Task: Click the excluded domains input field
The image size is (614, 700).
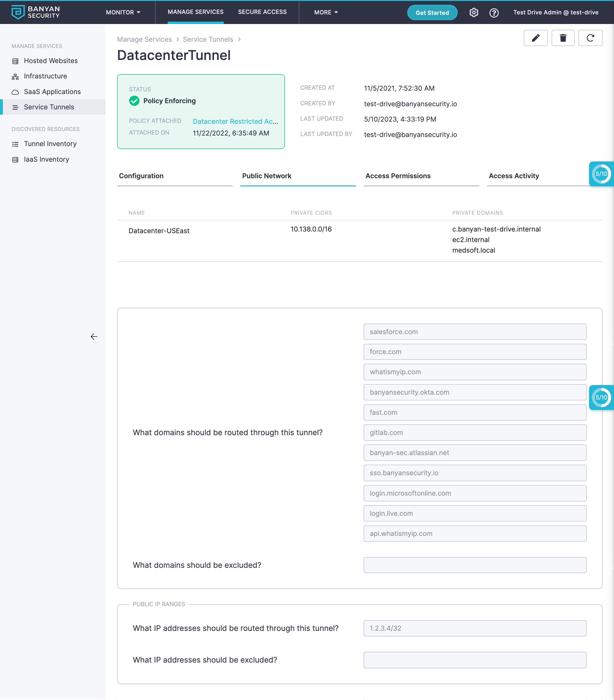Action: tap(475, 565)
